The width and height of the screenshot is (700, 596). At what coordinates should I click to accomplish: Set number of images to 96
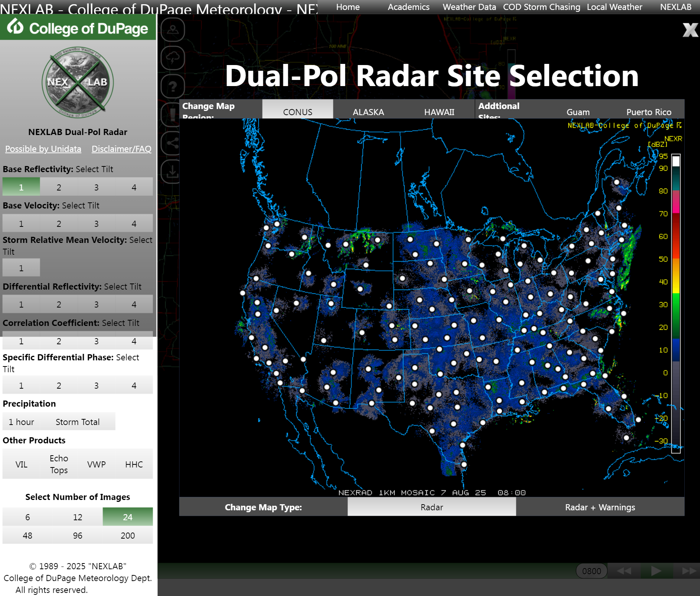click(x=78, y=535)
